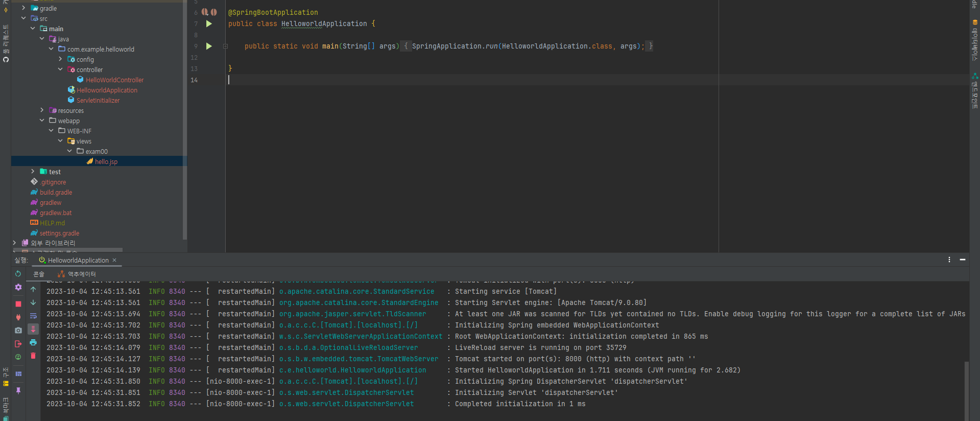Switch to the 콘솔 tab
980x421 pixels.
(x=39, y=274)
